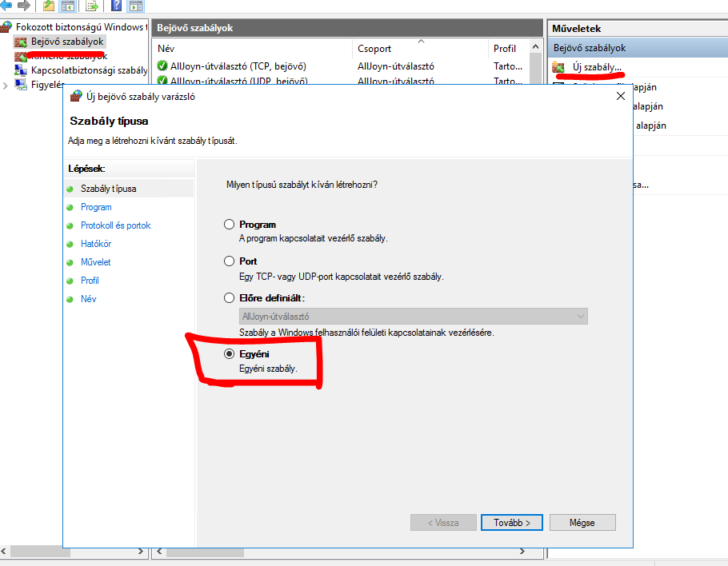Screen dimensions: 728x566
Task: Click the Up one level folder icon
Action: (x=49, y=6)
